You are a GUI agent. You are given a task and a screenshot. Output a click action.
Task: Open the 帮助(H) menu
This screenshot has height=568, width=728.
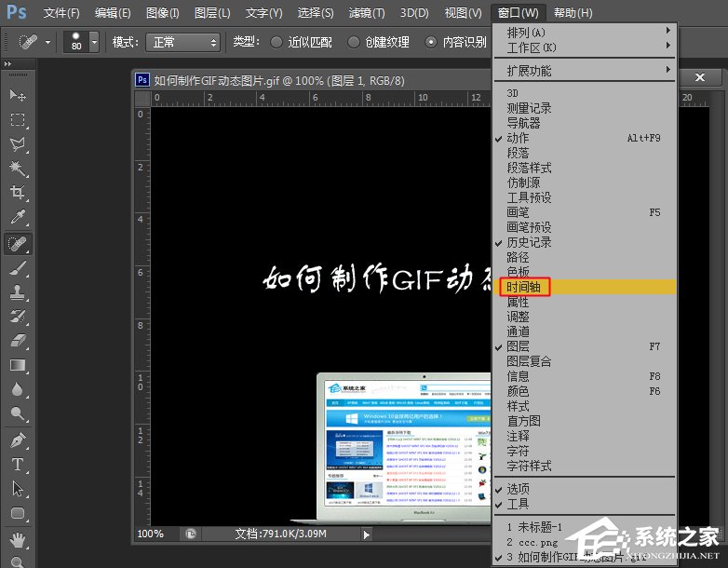[x=573, y=12]
